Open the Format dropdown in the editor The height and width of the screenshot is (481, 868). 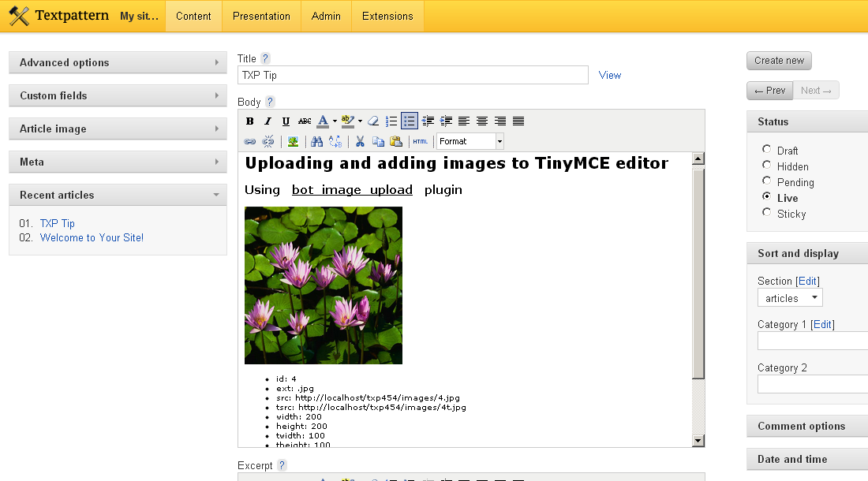470,141
